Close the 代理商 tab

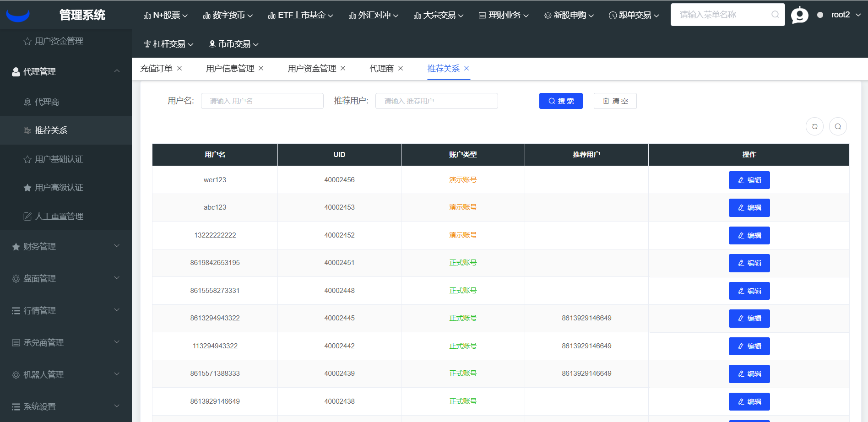401,68
